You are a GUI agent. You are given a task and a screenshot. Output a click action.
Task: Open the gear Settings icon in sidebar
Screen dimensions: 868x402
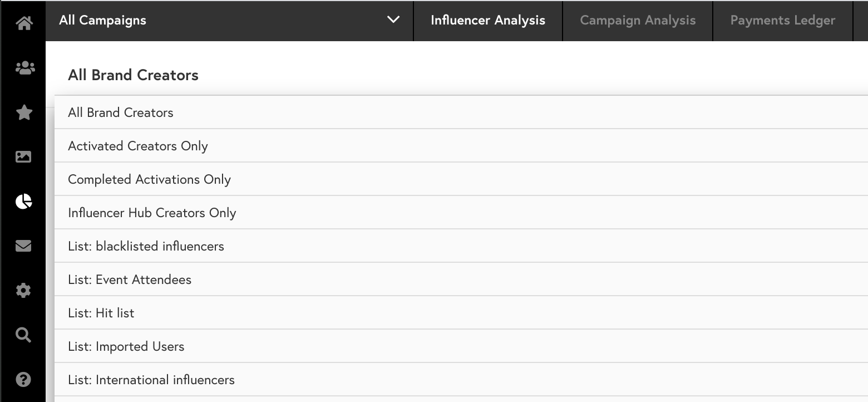pyautogui.click(x=23, y=291)
